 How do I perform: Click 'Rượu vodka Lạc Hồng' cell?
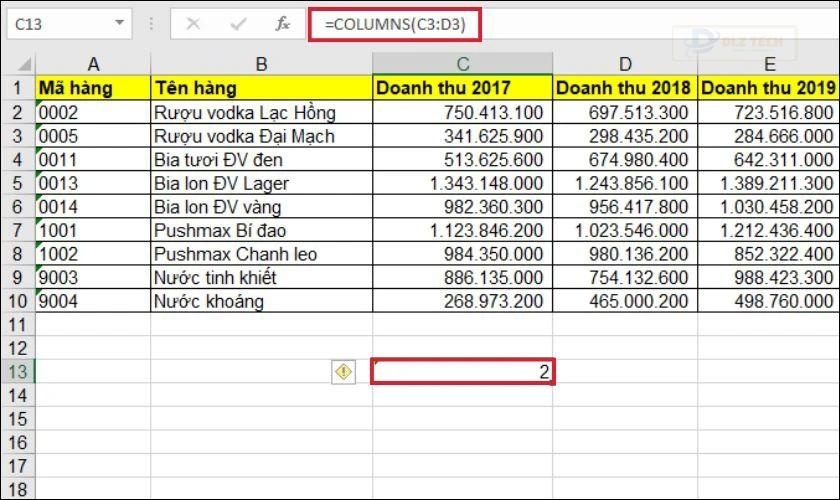261,113
